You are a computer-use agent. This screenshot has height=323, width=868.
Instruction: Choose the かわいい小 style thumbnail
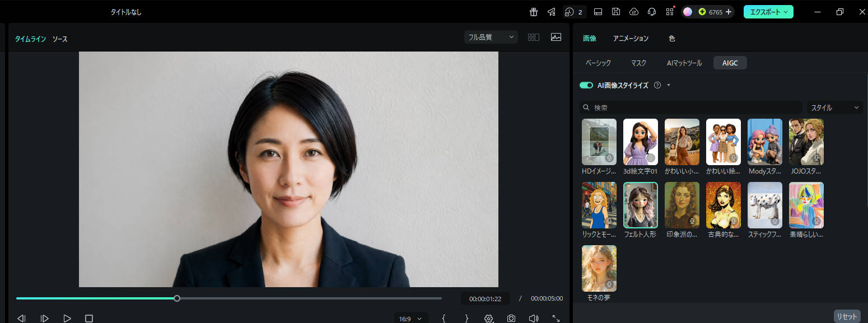click(682, 142)
